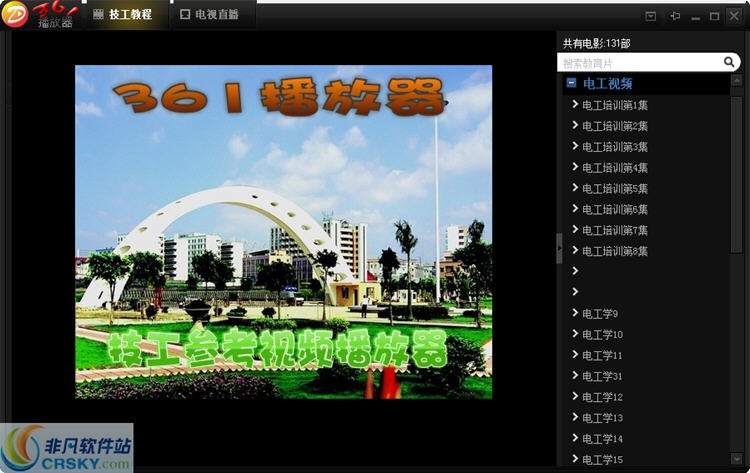Screen dimensions: 750x473
Task: Click chevron beside 电工学15
Action: [x=575, y=458]
